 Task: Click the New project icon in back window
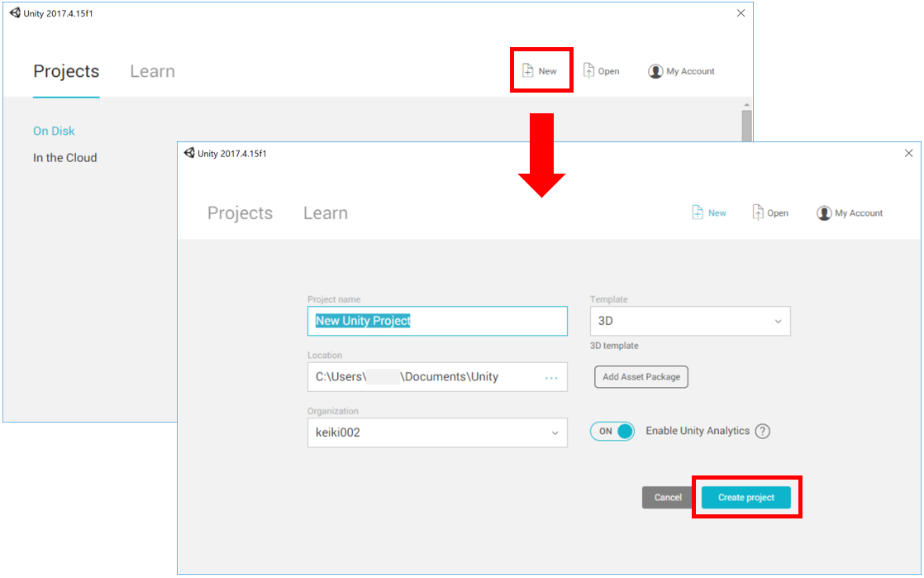(528, 71)
